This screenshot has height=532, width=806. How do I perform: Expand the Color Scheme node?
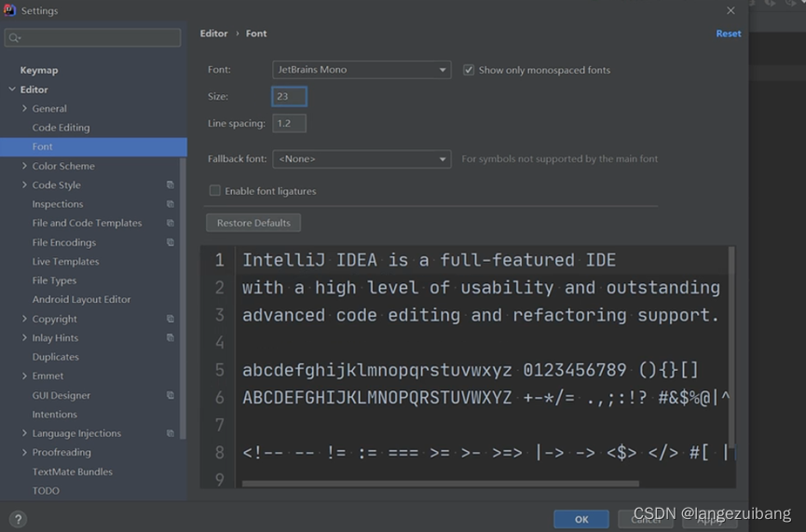point(24,166)
